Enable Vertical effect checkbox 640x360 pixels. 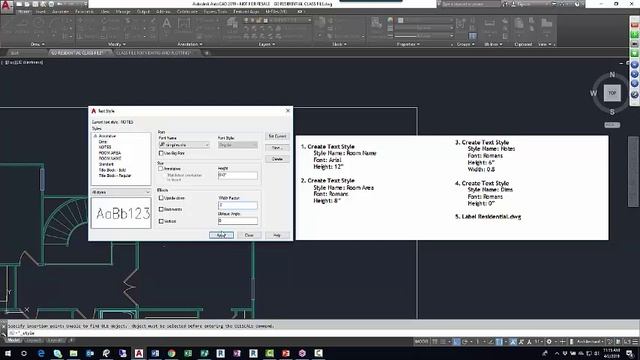(x=161, y=221)
